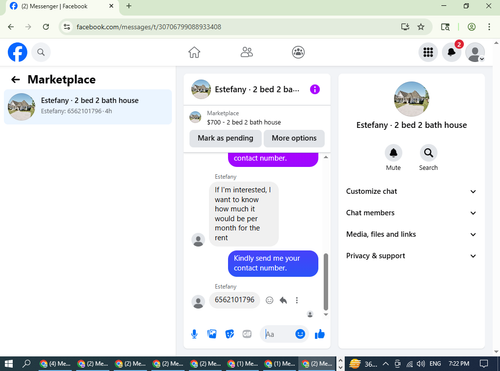The width and height of the screenshot is (500, 371).
Task: Click the chat scroll down arrow
Action: pos(326,314)
